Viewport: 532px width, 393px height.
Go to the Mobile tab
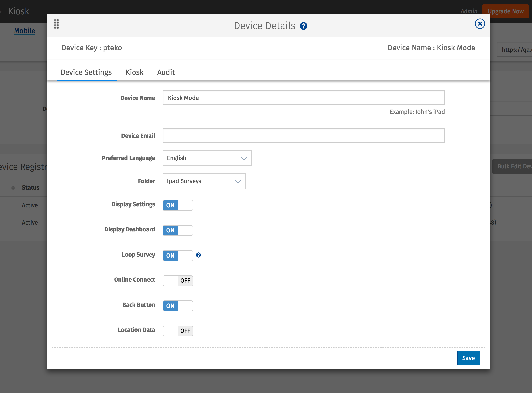(x=24, y=31)
